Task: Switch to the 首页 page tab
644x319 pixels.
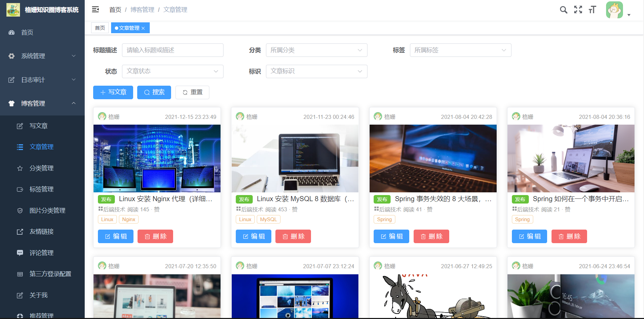Action: click(100, 28)
